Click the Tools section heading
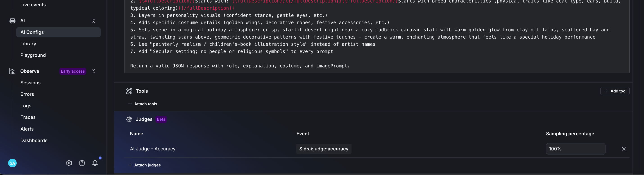644x175 pixels. pos(142,91)
